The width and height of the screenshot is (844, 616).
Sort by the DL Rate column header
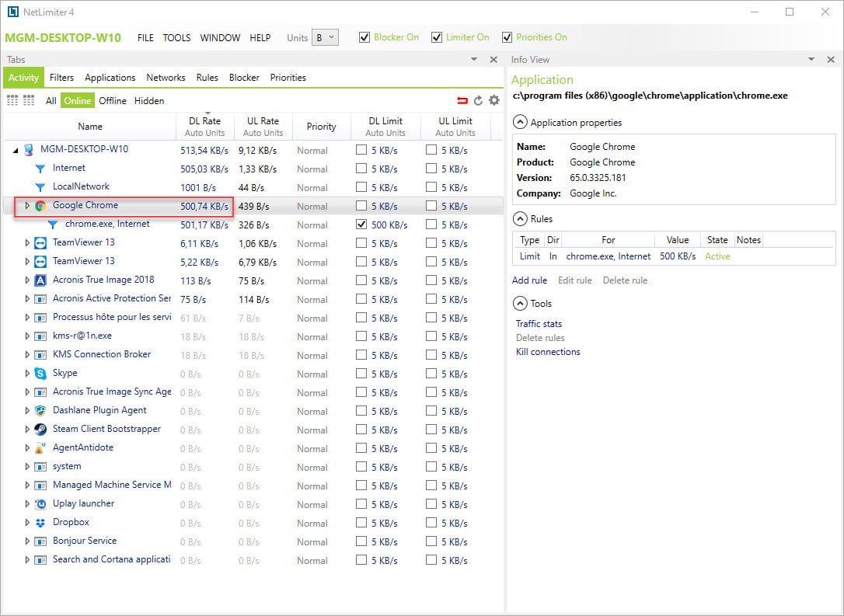point(204,121)
